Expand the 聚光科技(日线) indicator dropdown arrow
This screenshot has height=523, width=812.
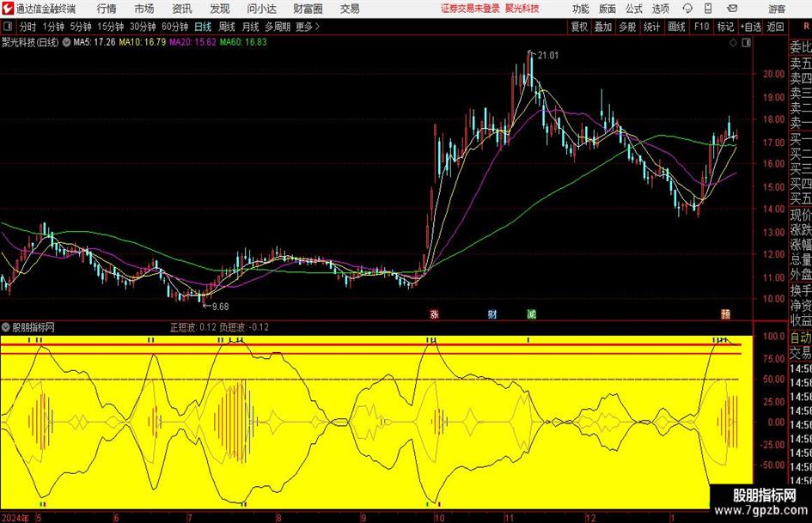[x=66, y=42]
